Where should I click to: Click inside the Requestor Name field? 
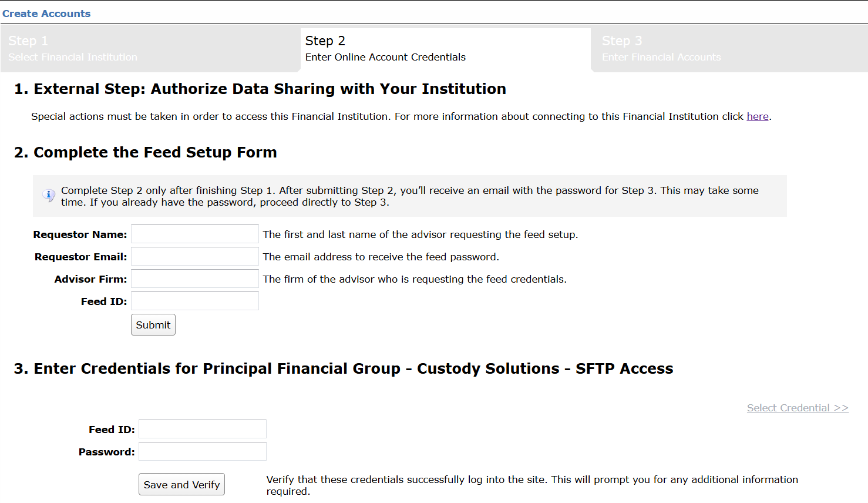click(x=194, y=234)
